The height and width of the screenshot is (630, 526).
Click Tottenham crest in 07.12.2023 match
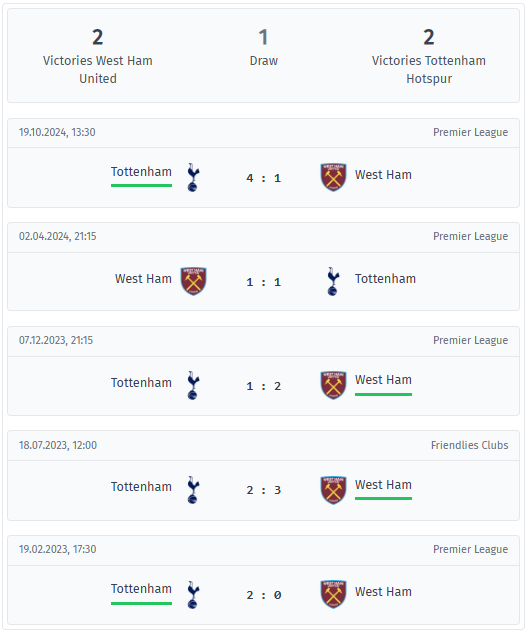[x=193, y=385]
